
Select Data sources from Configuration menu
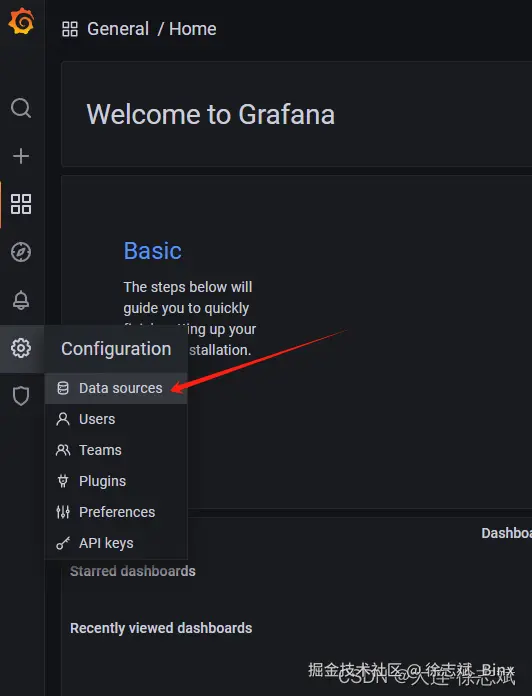coord(116,388)
